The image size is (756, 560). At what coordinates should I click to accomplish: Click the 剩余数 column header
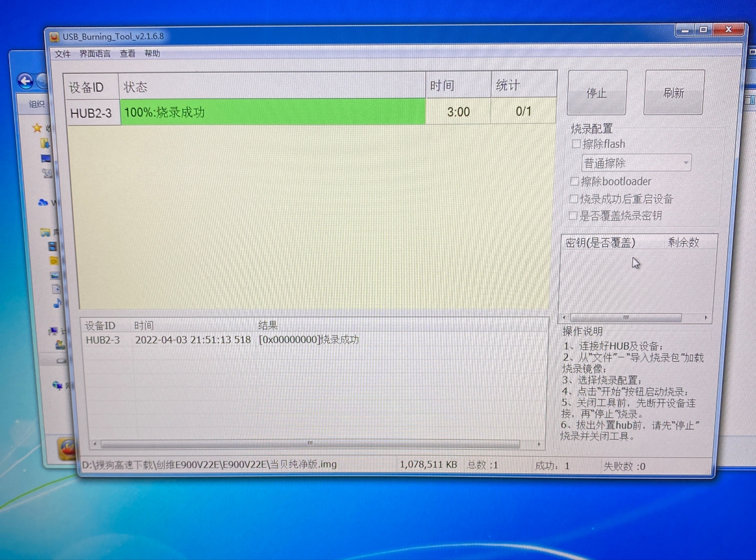(x=683, y=242)
